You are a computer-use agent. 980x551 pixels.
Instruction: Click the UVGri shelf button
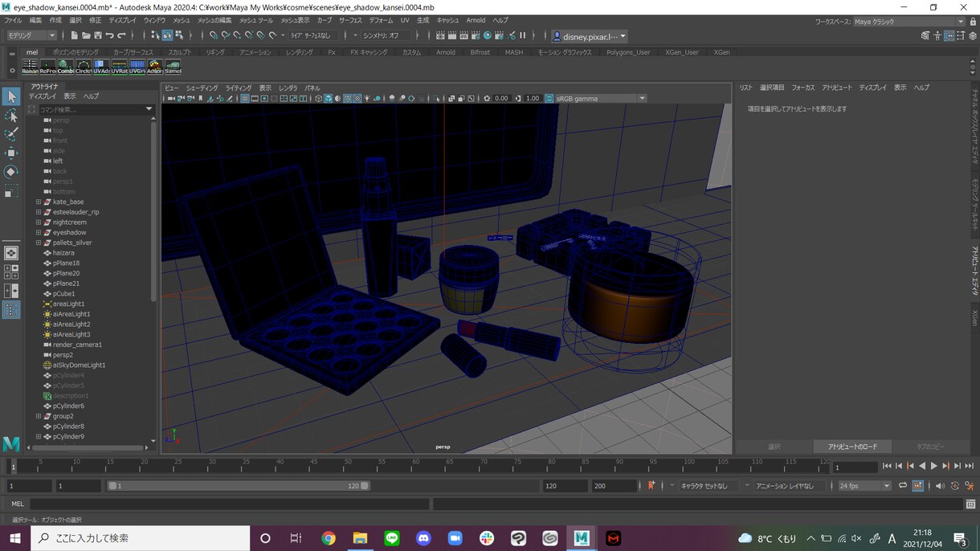(137, 67)
